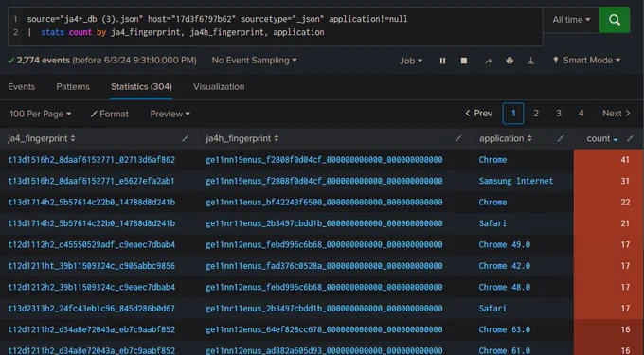Switch to the Visualization tab
Screen dimensions: 644x355
click(219, 86)
